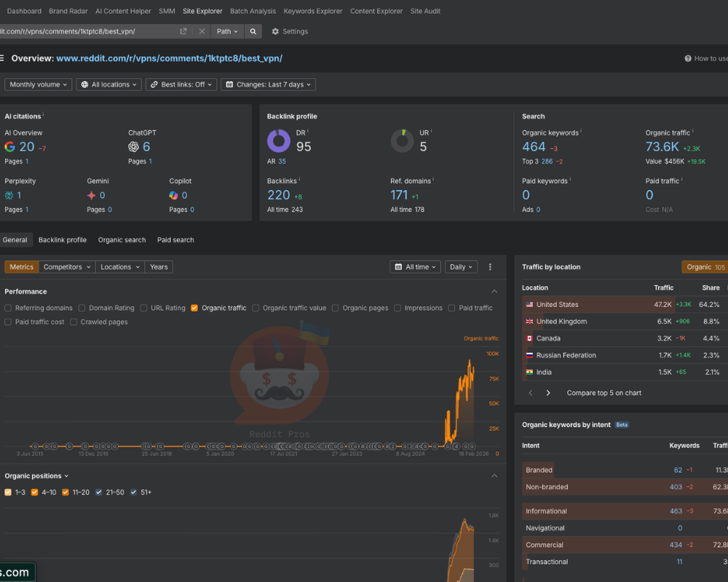The width and height of the screenshot is (728, 582).
Task: Click the search magnifier button
Action: coord(253,31)
